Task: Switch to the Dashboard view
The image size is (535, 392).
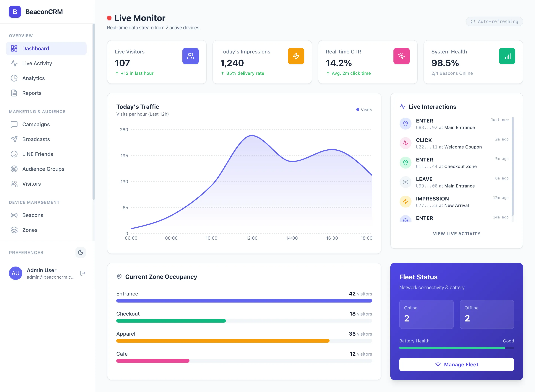Action: pyautogui.click(x=36, y=48)
